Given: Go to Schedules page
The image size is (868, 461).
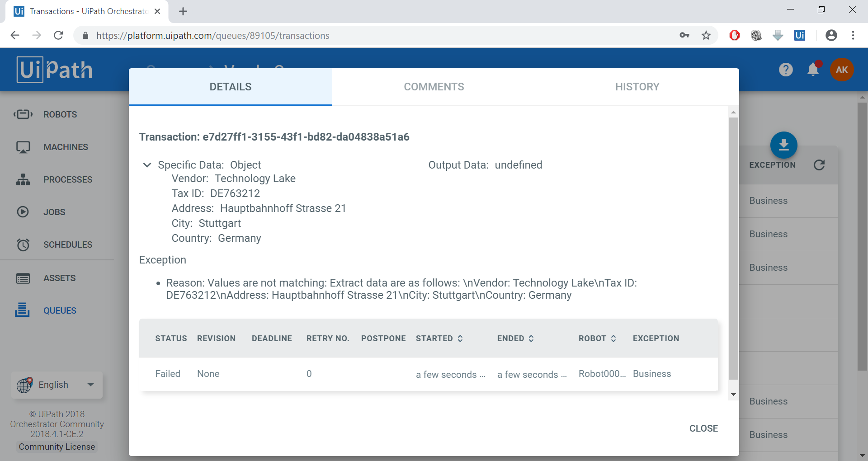Looking at the screenshot, I should click(x=68, y=245).
